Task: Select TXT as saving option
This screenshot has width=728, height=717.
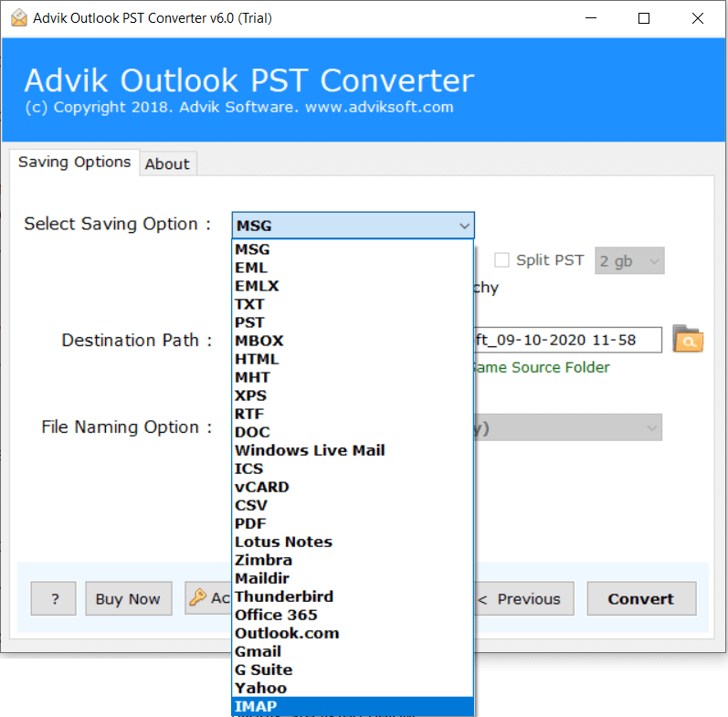Action: [x=353, y=304]
